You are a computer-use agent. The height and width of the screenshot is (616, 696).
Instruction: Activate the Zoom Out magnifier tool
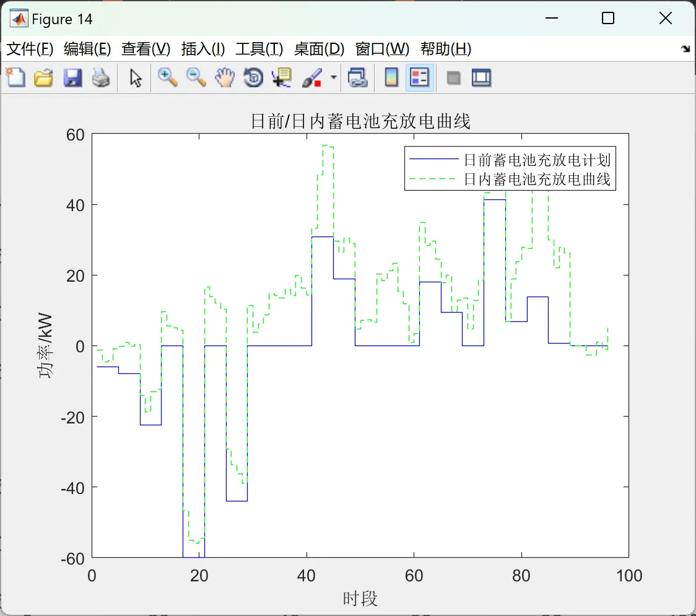[x=196, y=77]
